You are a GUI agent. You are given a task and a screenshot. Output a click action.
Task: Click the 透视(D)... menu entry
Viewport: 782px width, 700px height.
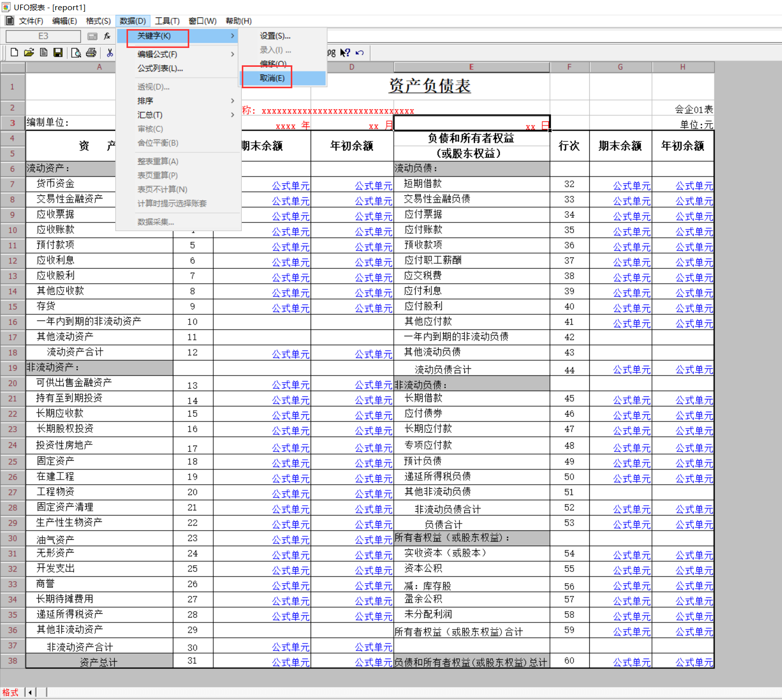pyautogui.click(x=179, y=87)
